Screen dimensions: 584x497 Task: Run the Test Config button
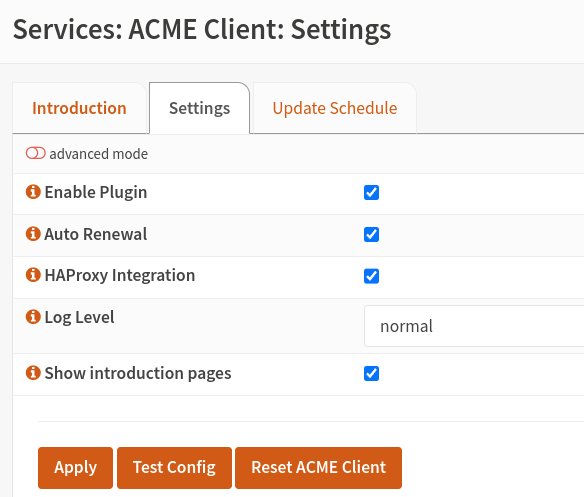point(174,468)
